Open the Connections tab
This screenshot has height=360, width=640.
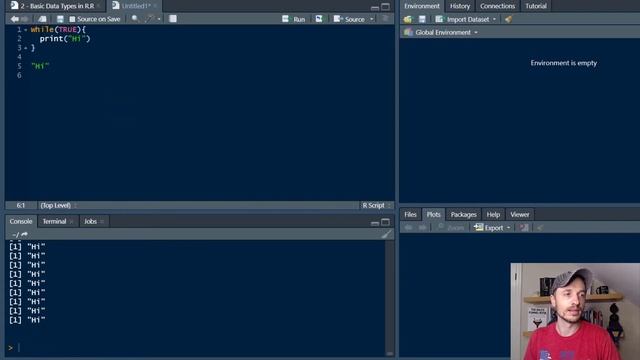pos(497,6)
